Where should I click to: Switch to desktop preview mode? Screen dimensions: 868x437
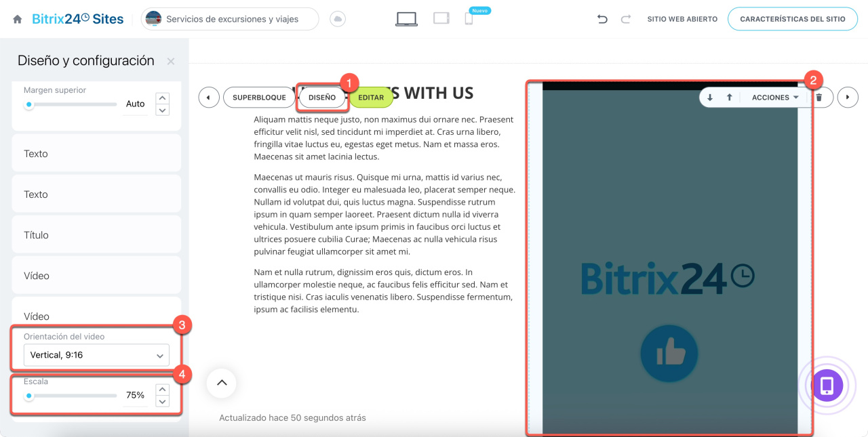point(406,19)
